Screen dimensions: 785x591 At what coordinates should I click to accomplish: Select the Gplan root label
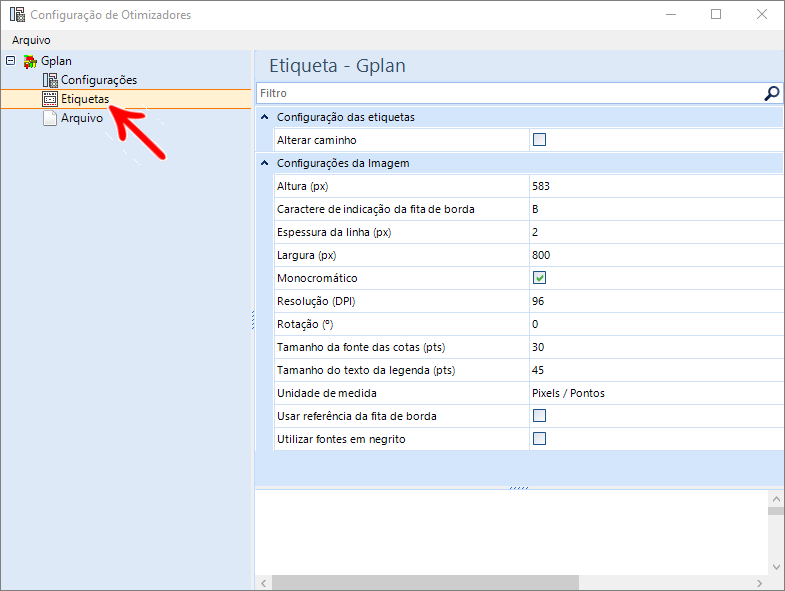(56, 61)
